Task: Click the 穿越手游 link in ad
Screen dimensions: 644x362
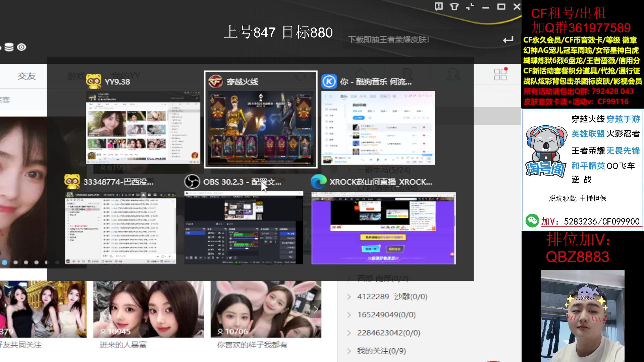Action: (x=623, y=119)
